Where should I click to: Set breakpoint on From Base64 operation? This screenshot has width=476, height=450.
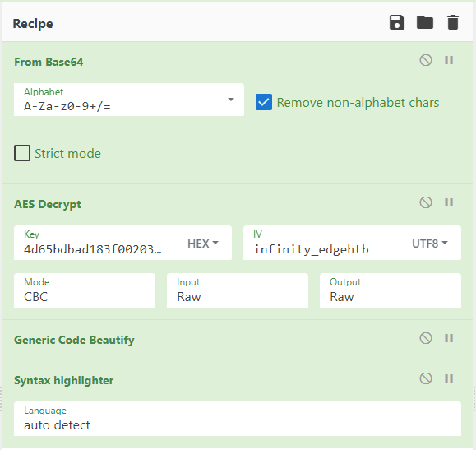(449, 60)
